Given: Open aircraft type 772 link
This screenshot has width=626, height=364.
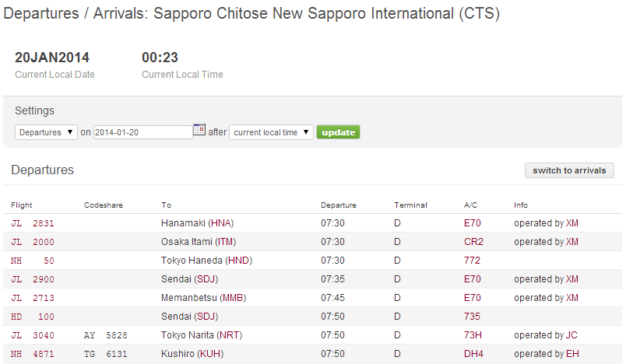Looking at the screenshot, I should coord(472,261).
